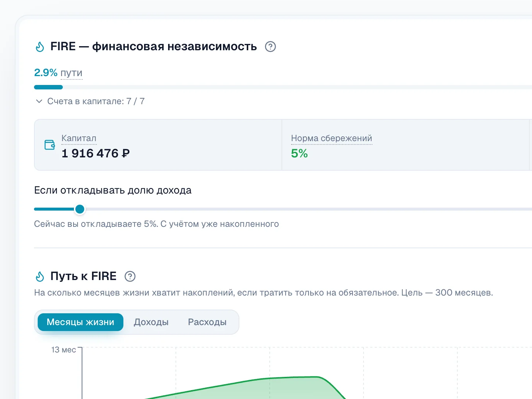Click the flame icon beside FIRE heading
The width and height of the screenshot is (532, 399).
point(40,47)
